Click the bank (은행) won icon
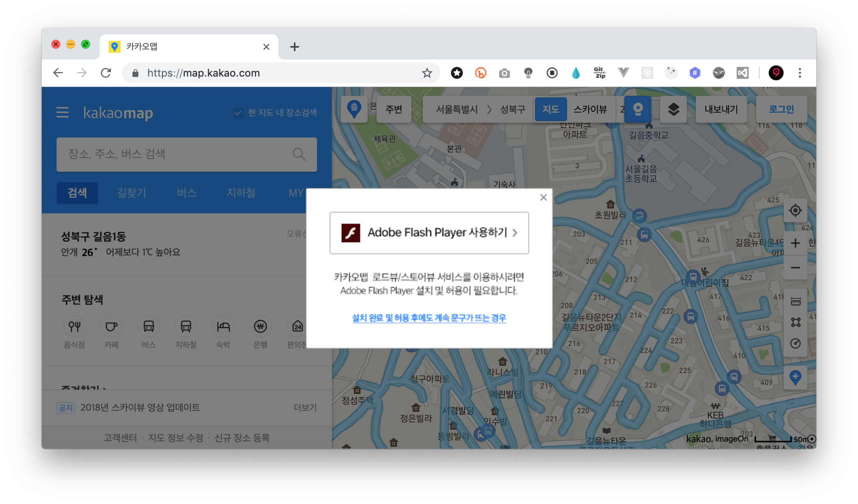 pyautogui.click(x=260, y=327)
